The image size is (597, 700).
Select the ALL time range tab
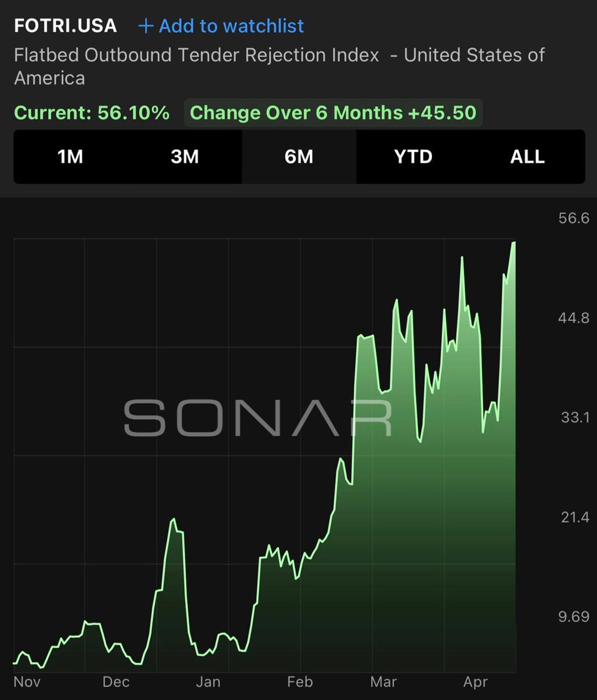527,157
